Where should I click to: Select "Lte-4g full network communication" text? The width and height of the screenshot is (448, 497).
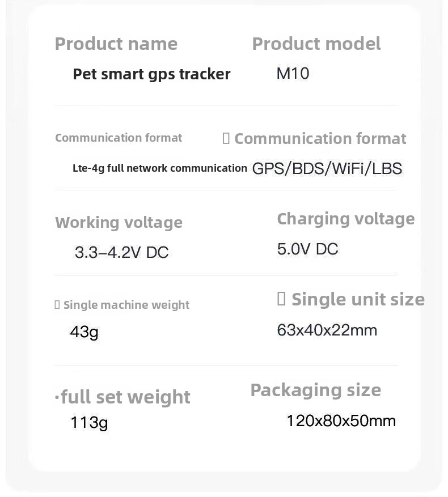coord(160,168)
